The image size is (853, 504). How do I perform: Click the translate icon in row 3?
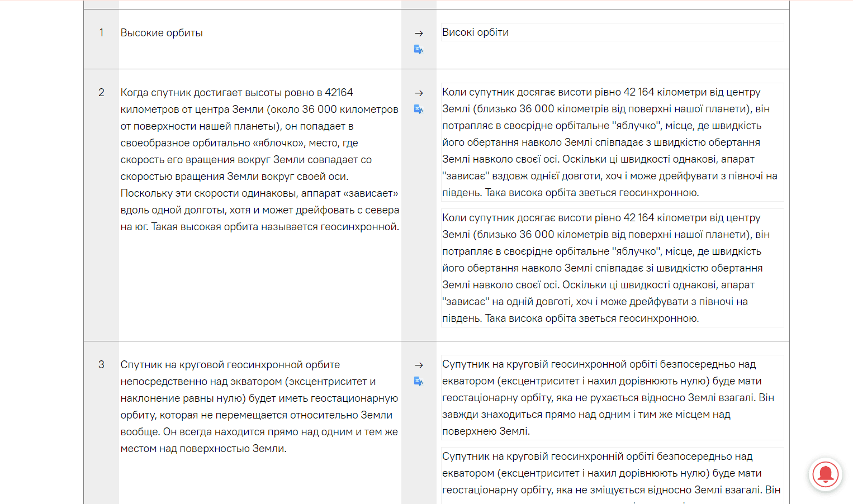tap(418, 381)
